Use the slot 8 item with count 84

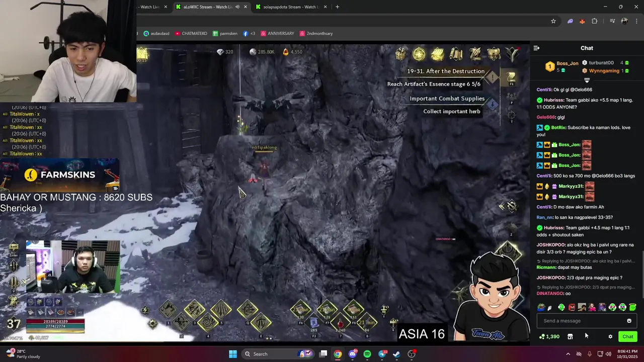click(367, 322)
